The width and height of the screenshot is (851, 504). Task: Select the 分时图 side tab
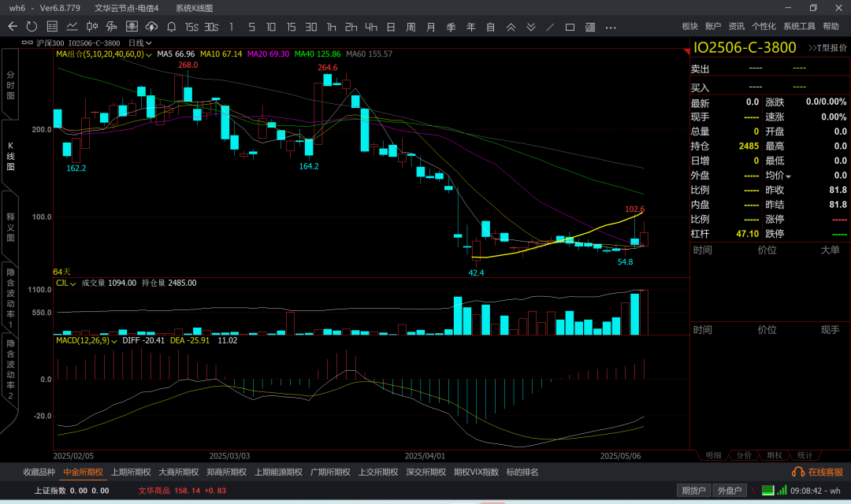[10, 84]
